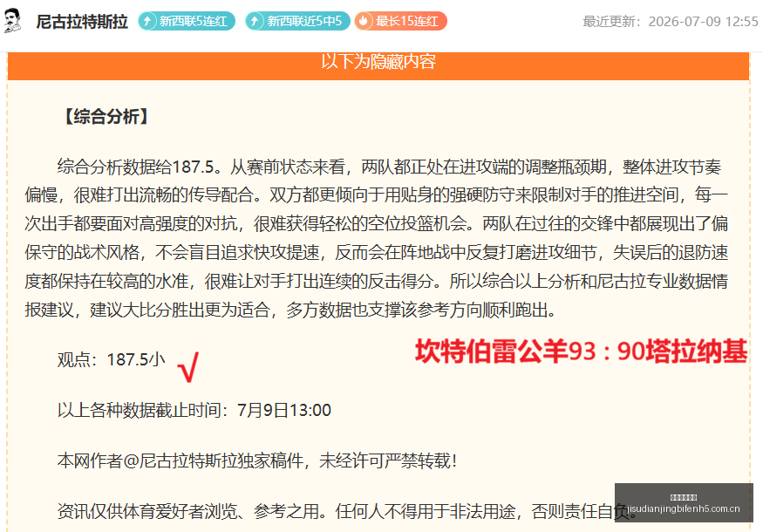Click the arrow icon in 新西联近5中5 badge
The height and width of the screenshot is (532, 763).
(254, 21)
